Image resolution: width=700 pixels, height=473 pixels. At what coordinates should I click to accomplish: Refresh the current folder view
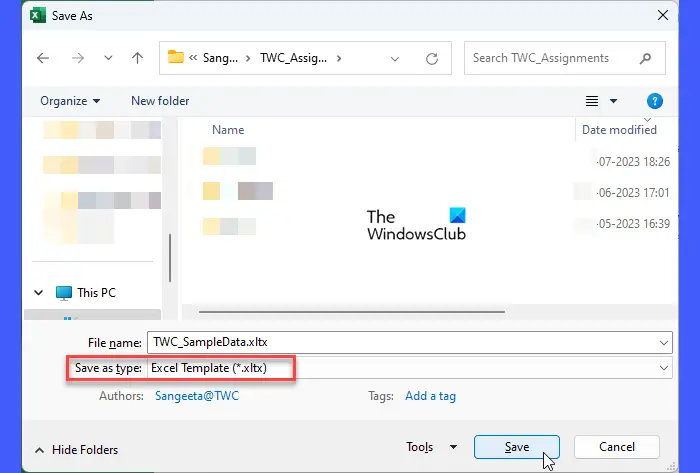[x=431, y=58]
